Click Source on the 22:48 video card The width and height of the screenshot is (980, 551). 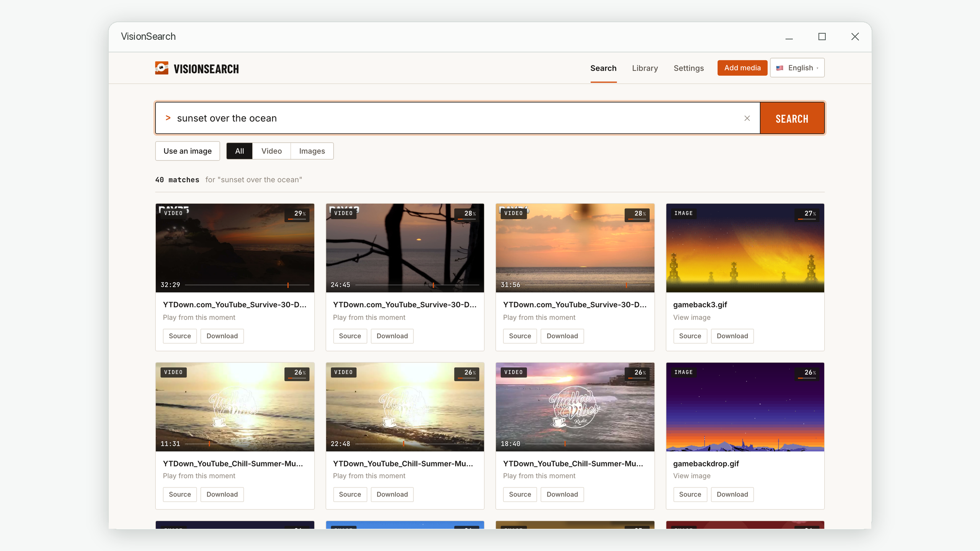(350, 494)
